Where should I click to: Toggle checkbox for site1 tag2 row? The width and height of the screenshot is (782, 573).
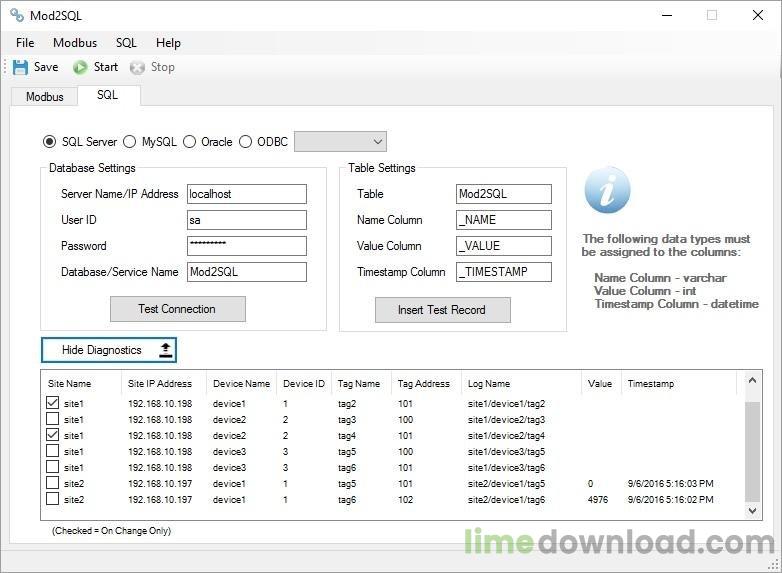click(52, 403)
